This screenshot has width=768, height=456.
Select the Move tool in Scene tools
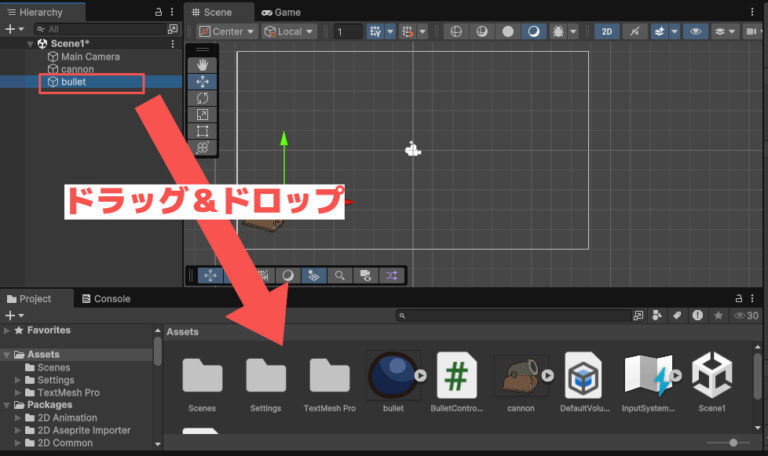tap(202, 81)
